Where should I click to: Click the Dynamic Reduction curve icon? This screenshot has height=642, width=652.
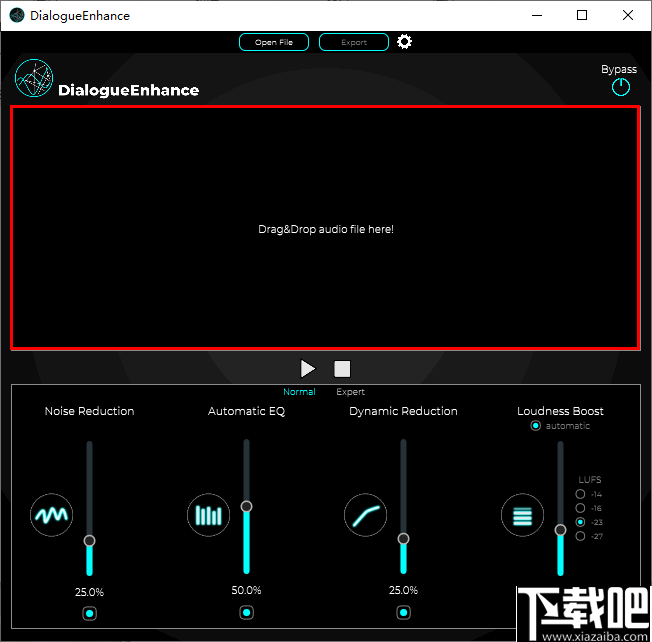366,515
